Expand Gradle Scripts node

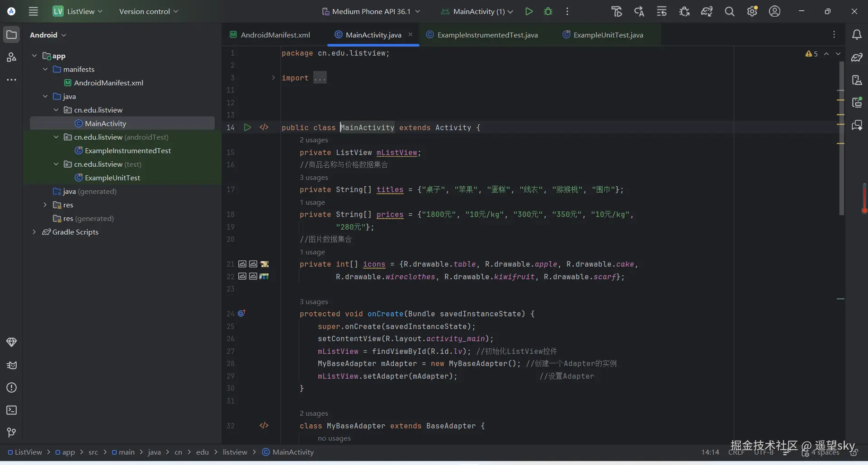tap(34, 232)
